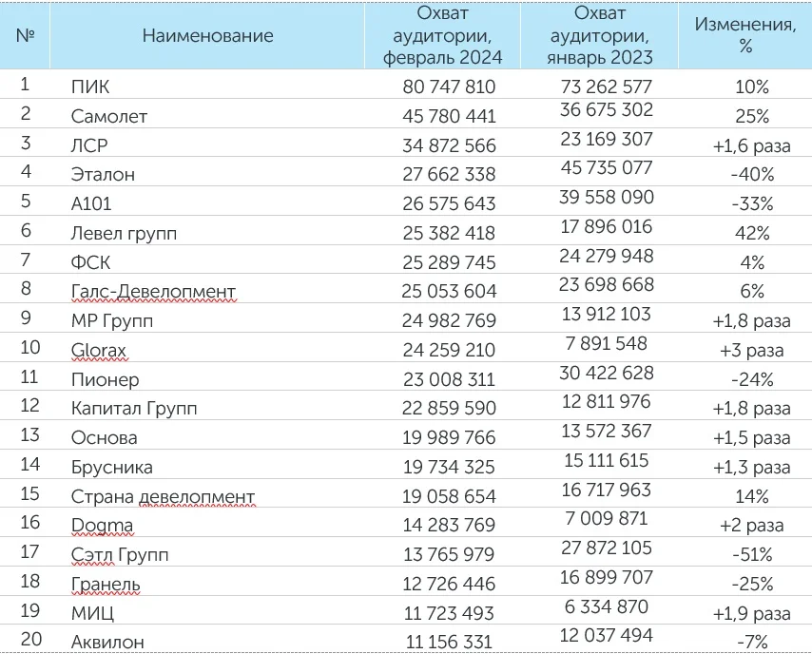Select the Левел групп name cell
Screen dimensions: 812x654
click(124, 233)
